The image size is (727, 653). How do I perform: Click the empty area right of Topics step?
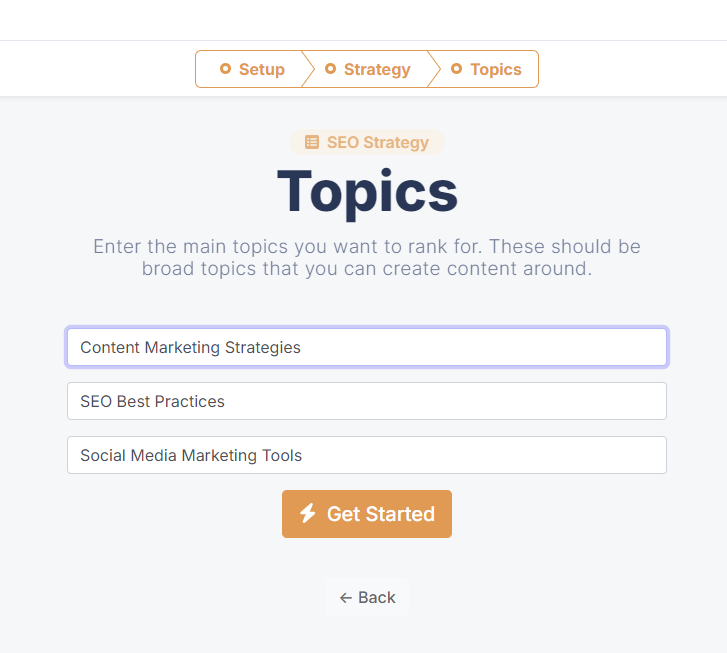pos(630,69)
